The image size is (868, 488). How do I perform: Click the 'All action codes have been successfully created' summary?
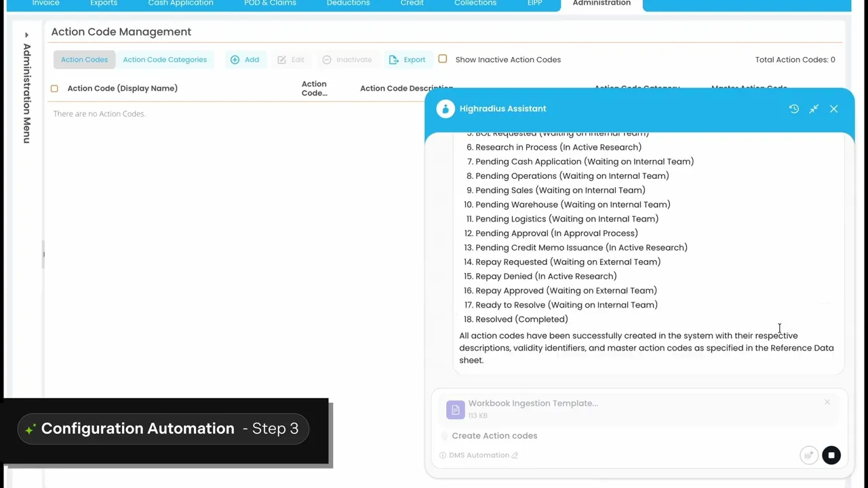point(646,348)
